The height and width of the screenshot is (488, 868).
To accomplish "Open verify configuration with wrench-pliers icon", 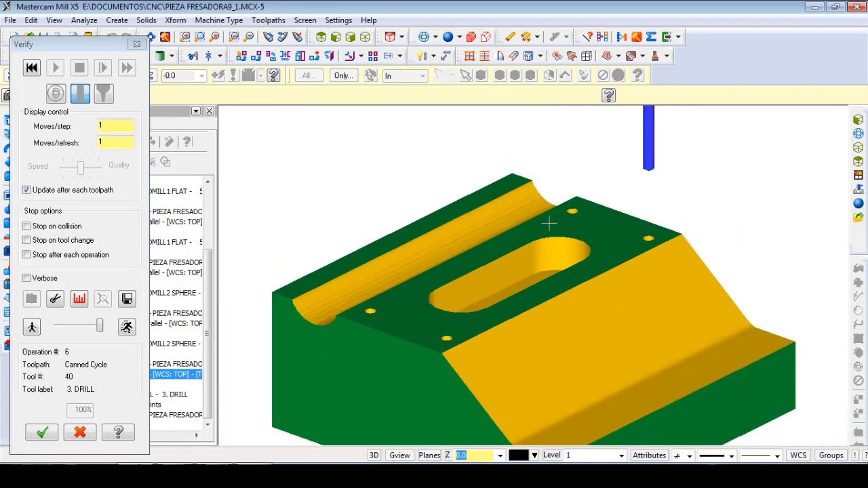I will click(56, 299).
